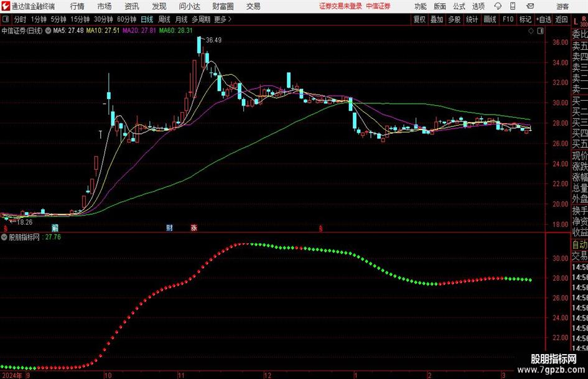Screen dimensions: 588x379
Task: Open the MA indicator settings circle icon
Action: click(x=48, y=30)
